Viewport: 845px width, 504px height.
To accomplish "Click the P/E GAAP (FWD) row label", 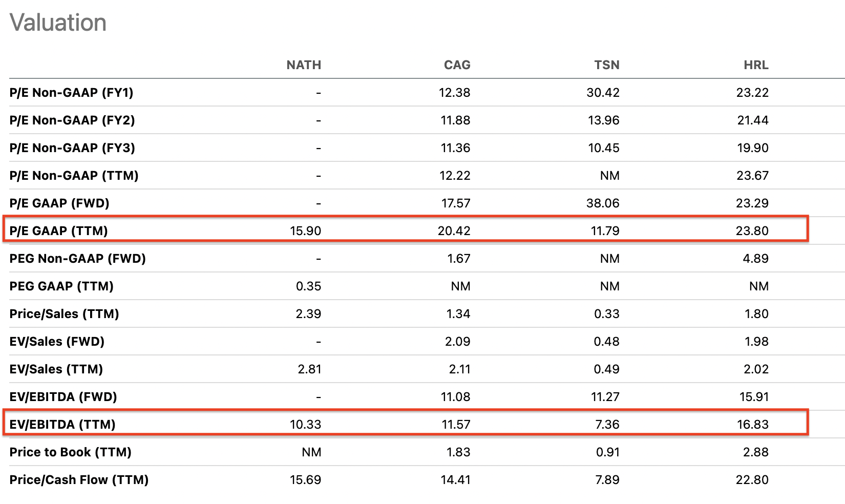I will [x=59, y=203].
